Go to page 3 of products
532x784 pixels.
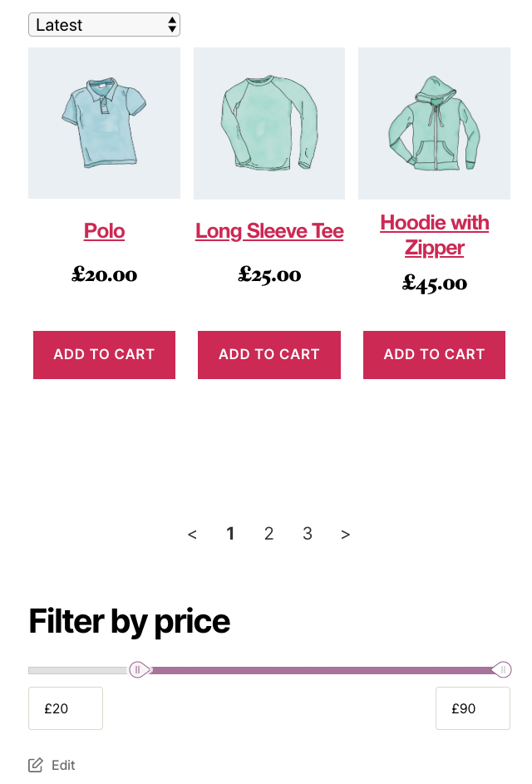[x=307, y=533]
